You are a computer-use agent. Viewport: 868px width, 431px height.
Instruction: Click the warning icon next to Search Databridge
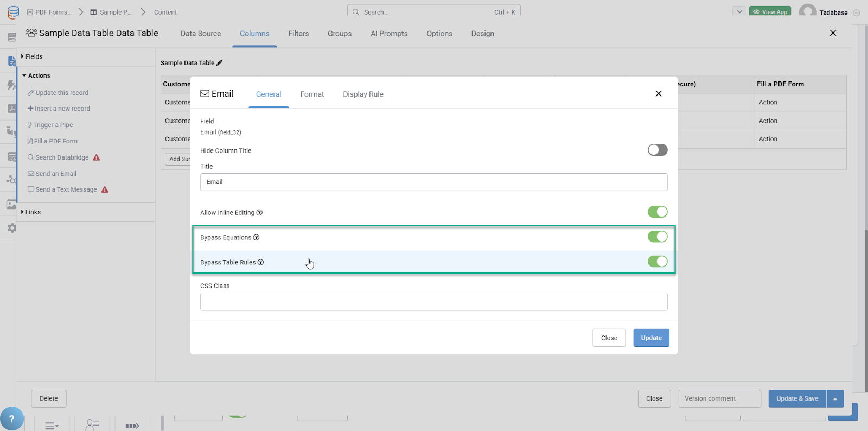click(x=97, y=157)
